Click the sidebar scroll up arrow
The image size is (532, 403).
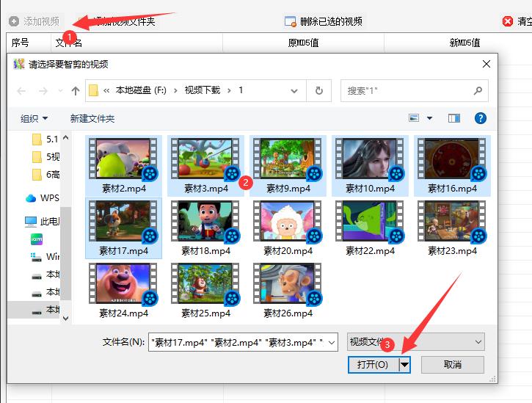click(66, 137)
